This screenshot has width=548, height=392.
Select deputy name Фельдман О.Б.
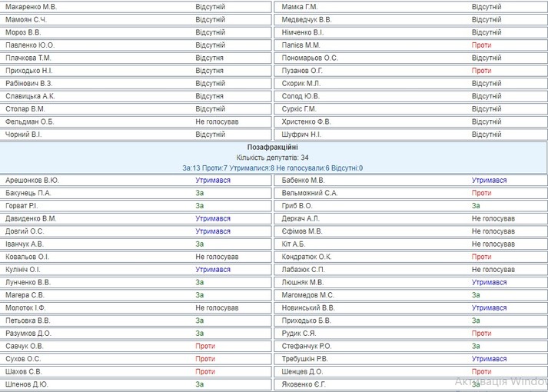(x=30, y=121)
